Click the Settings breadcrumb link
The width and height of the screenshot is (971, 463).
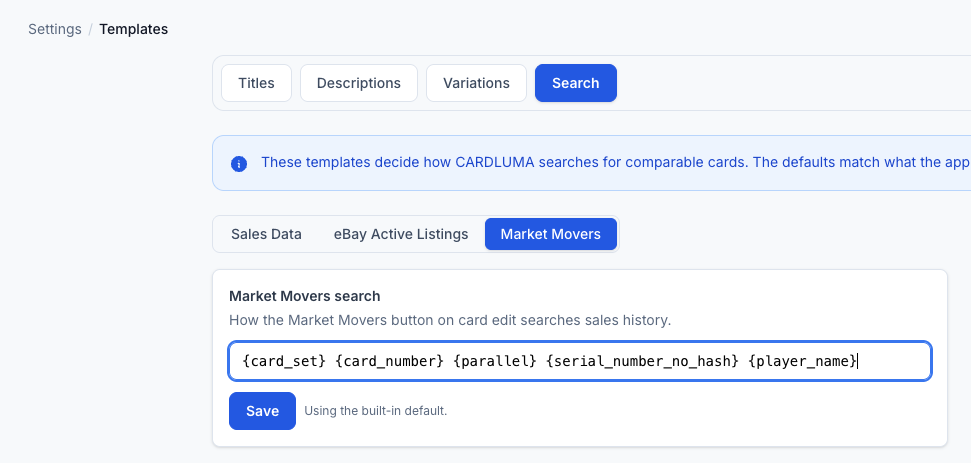[x=54, y=29]
